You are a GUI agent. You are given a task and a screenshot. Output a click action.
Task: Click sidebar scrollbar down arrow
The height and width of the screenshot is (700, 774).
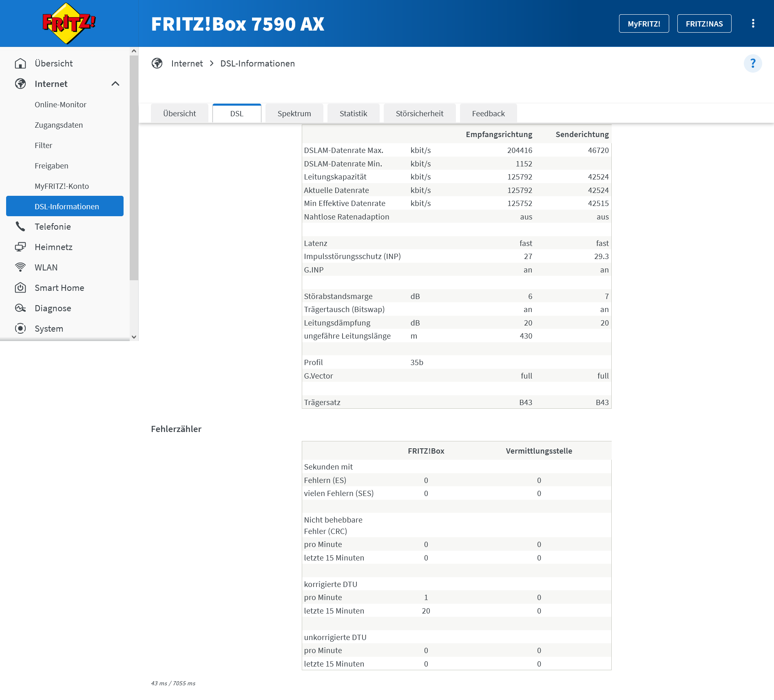coord(134,337)
